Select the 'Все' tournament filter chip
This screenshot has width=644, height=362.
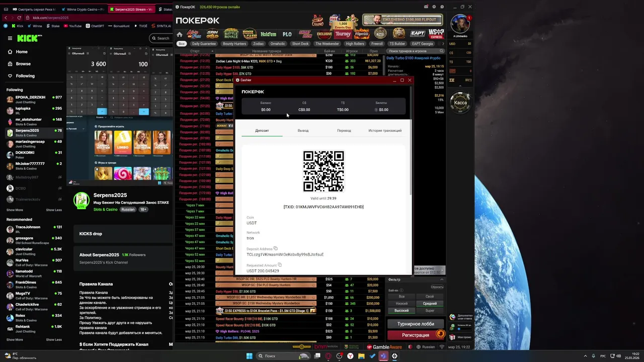point(182,44)
